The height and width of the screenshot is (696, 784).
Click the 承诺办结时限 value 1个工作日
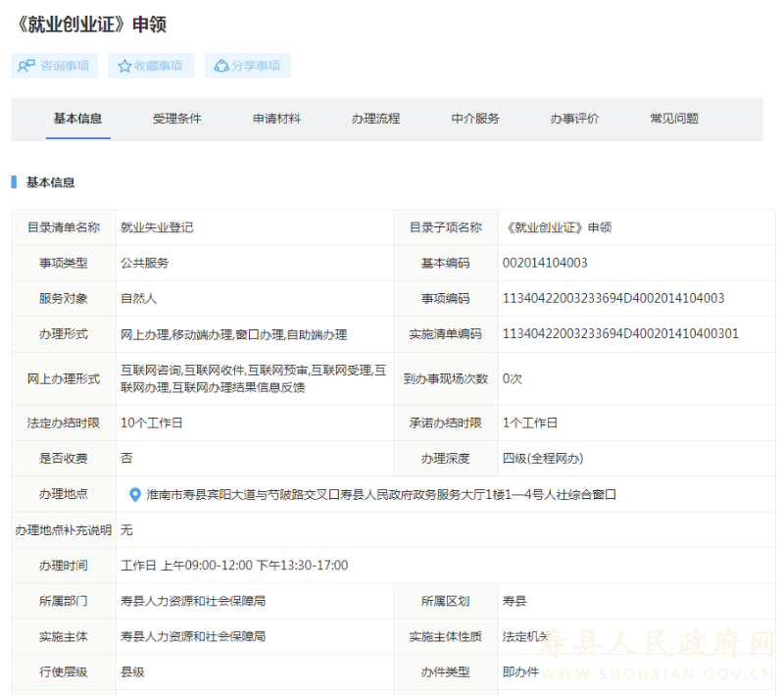click(x=530, y=423)
